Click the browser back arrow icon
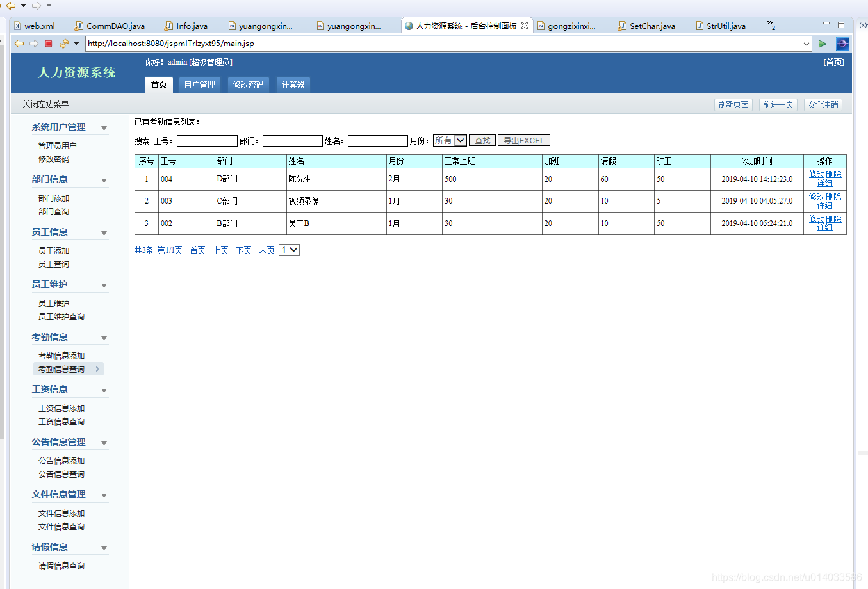This screenshot has width=868, height=589. click(x=19, y=44)
